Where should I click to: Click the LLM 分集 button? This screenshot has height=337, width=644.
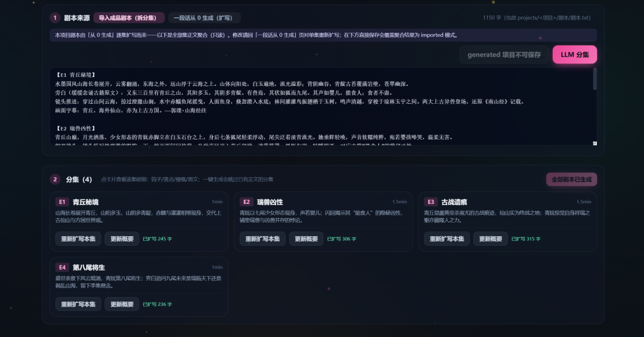575,55
